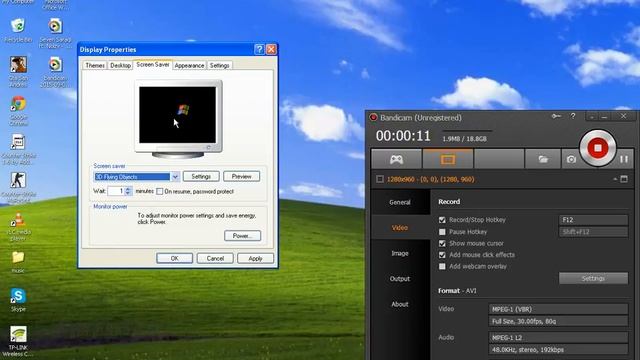Click Full Size, 30.00fps, 80q text
Image resolution: width=640 pixels, height=360 pixels.
[524, 322]
